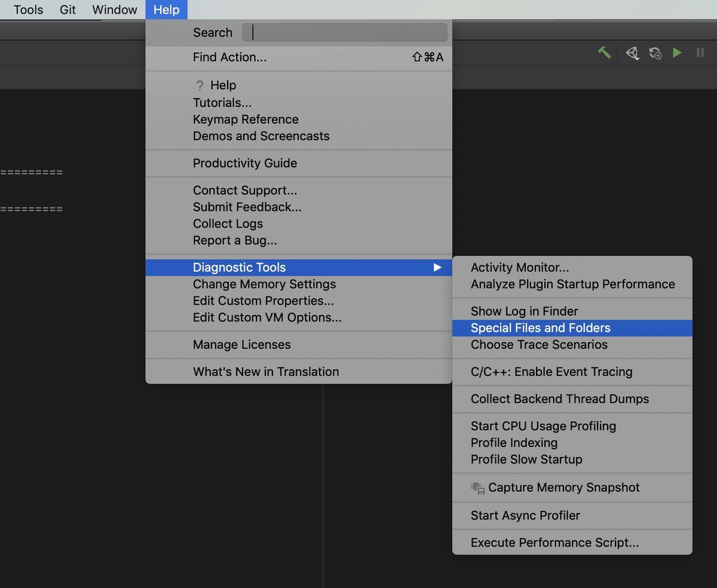The image size is (717, 588).
Task: Open the Git menu in the menu bar
Action: point(68,10)
